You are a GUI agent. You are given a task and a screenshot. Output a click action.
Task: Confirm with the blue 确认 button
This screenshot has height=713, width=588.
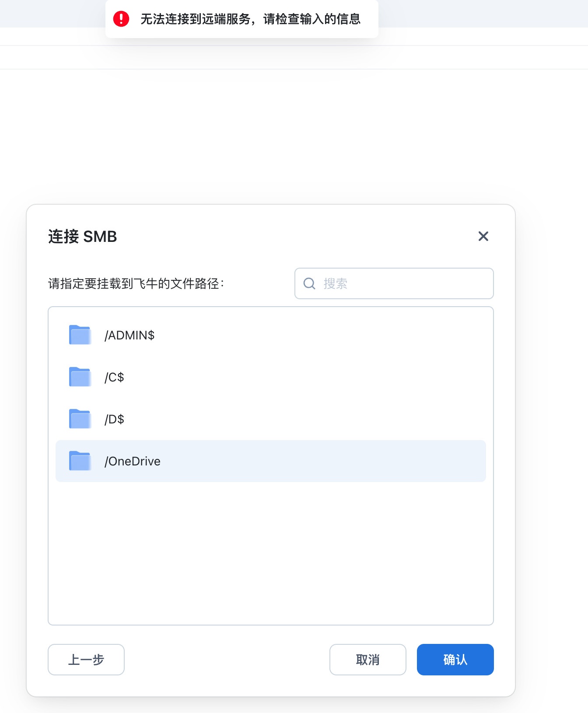point(455,659)
